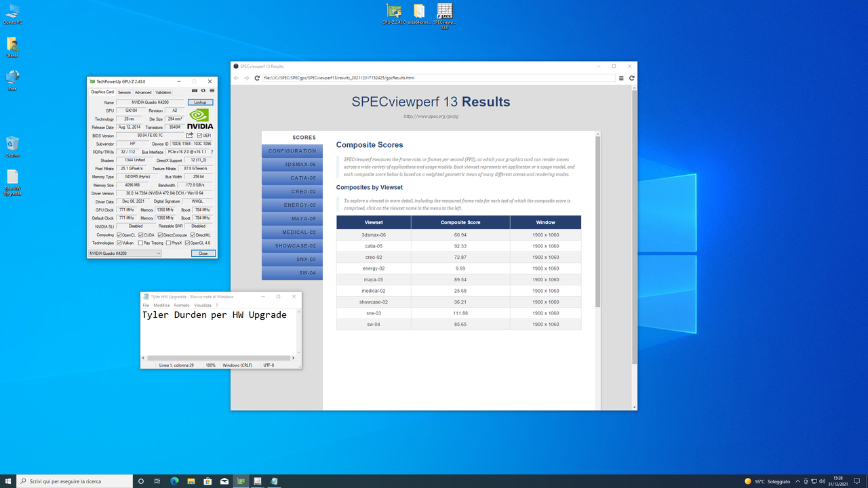This screenshot has width=868, height=488.
Task: Open the Notepad Visualizza menu
Action: point(203,306)
